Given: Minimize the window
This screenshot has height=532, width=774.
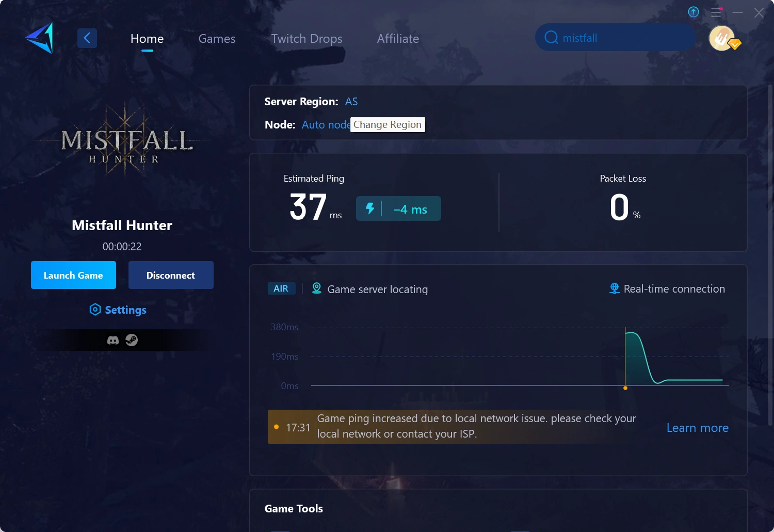Looking at the screenshot, I should coord(738,12).
